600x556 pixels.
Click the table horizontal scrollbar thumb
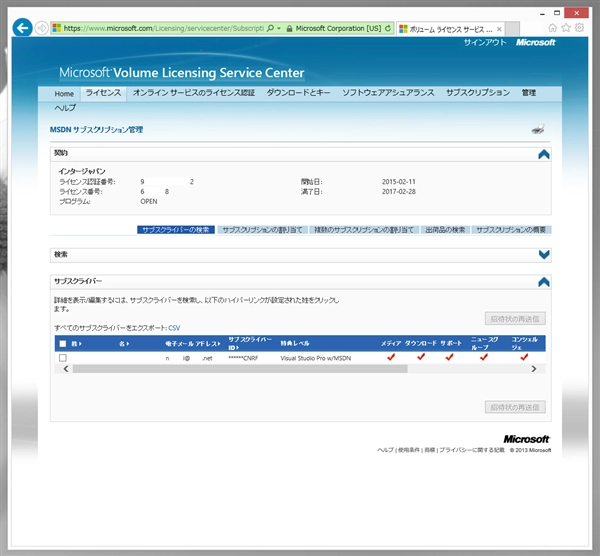[x=240, y=369]
